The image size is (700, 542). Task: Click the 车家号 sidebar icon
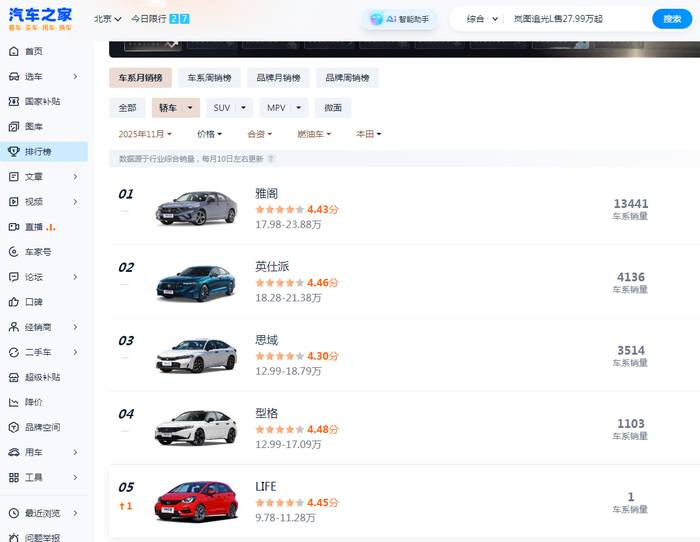click(14, 252)
